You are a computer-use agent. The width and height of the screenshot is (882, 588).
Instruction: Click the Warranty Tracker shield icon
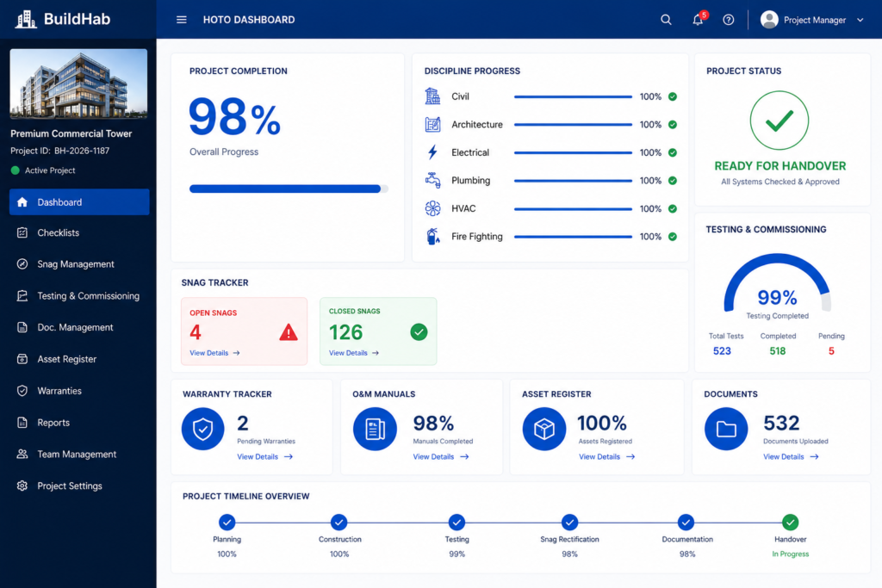[202, 429]
